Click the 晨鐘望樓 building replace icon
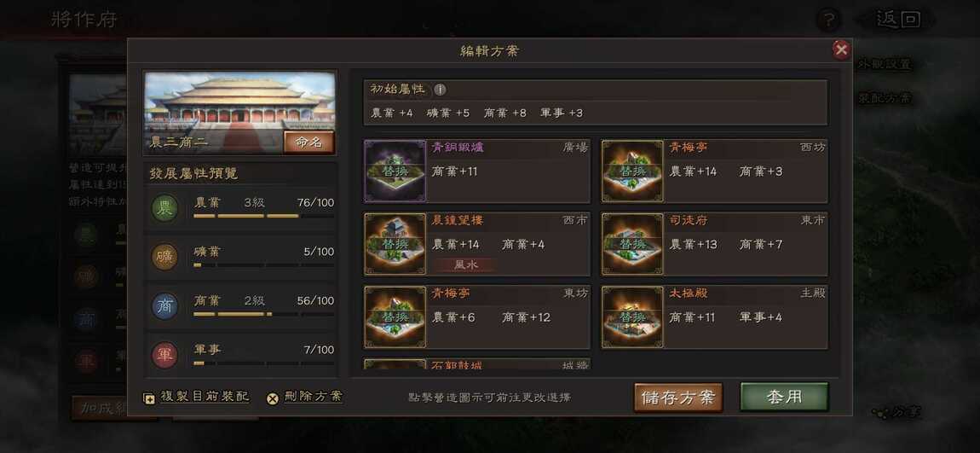980x453 pixels. tap(395, 244)
